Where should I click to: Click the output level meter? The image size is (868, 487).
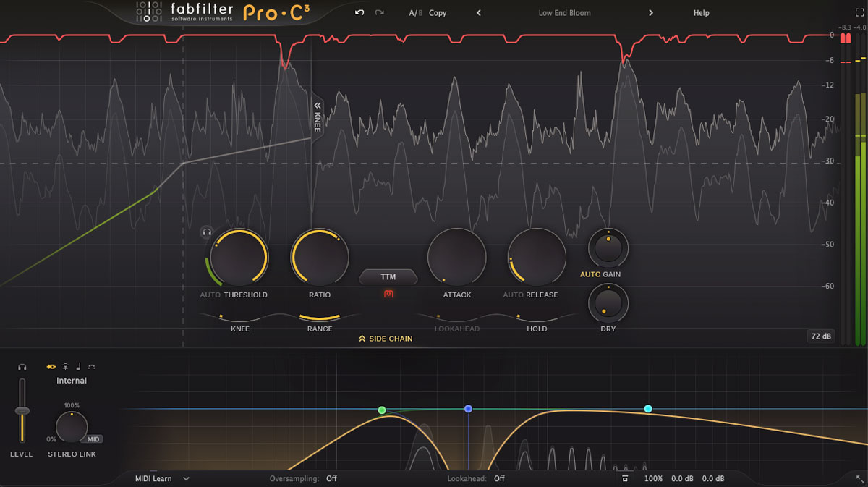tap(859, 190)
